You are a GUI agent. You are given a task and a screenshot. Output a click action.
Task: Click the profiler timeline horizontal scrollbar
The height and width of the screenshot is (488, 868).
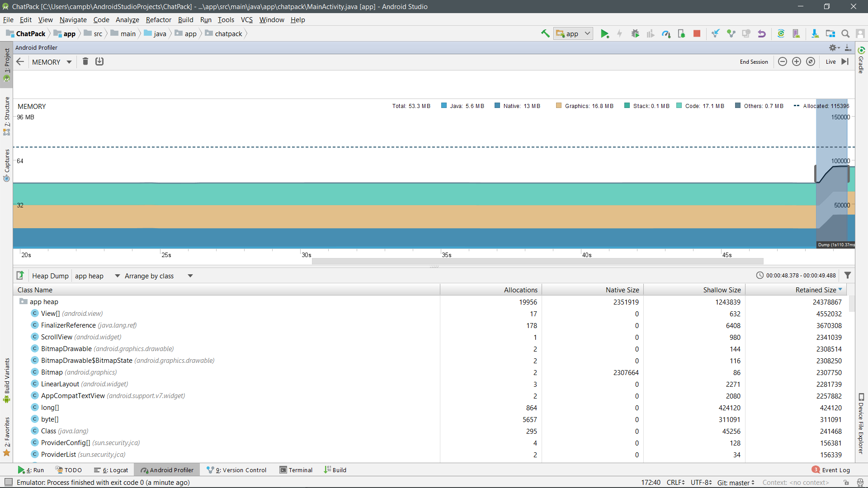[x=537, y=261]
